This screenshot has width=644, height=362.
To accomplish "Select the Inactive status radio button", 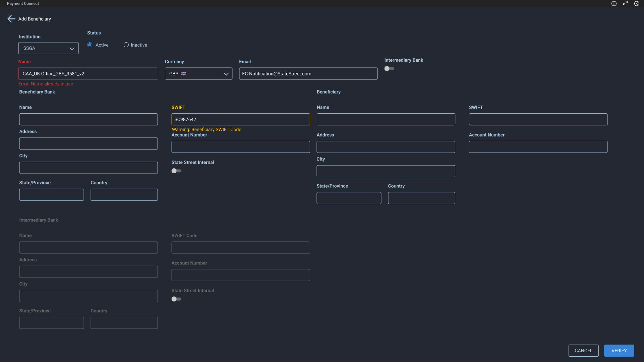I will (126, 45).
